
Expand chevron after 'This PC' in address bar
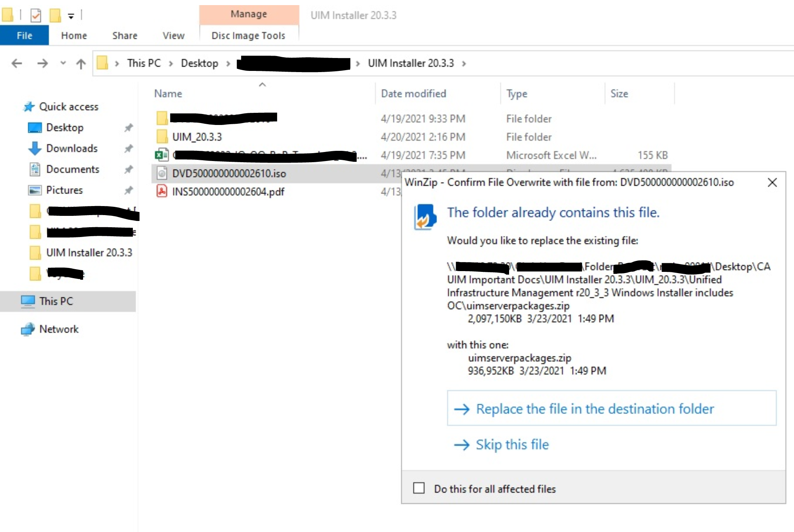click(x=171, y=63)
